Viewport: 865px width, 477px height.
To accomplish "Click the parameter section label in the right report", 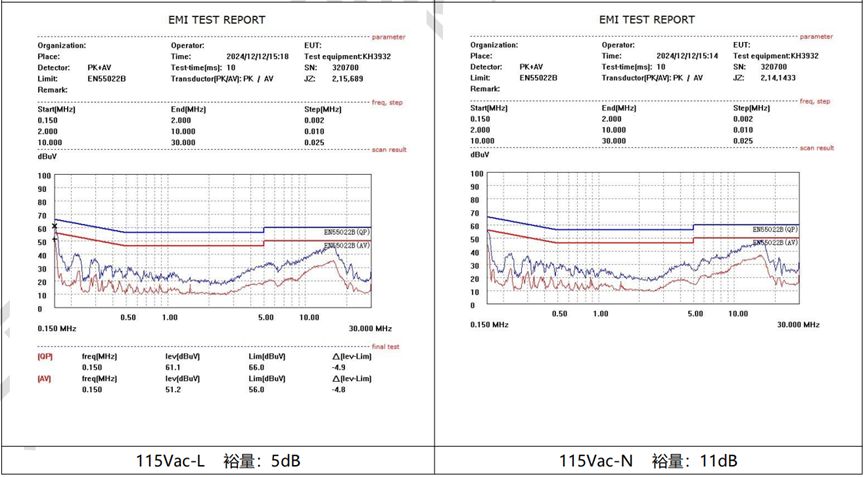I will pos(818,35).
